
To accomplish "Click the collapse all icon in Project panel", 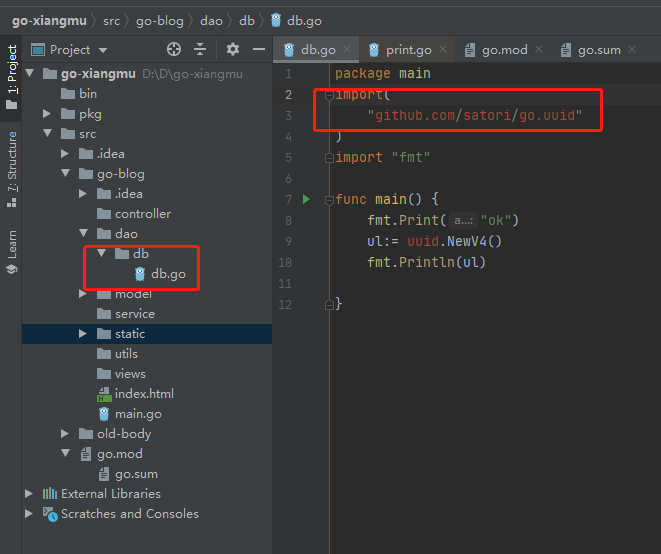I will (200, 49).
